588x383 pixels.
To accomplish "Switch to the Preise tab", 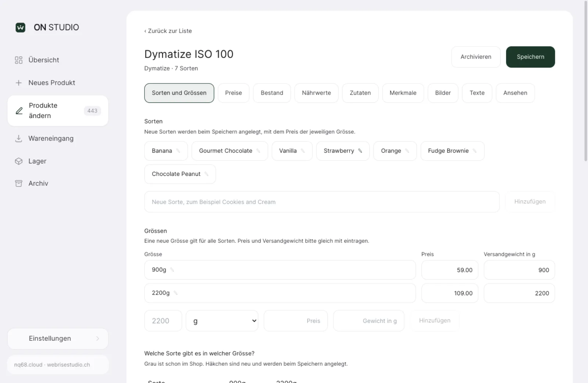I will click(x=234, y=93).
